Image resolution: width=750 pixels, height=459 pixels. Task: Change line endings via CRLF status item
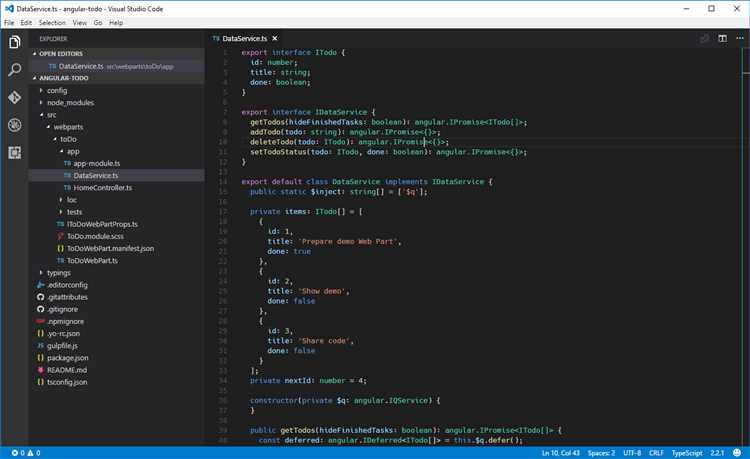[656, 453]
